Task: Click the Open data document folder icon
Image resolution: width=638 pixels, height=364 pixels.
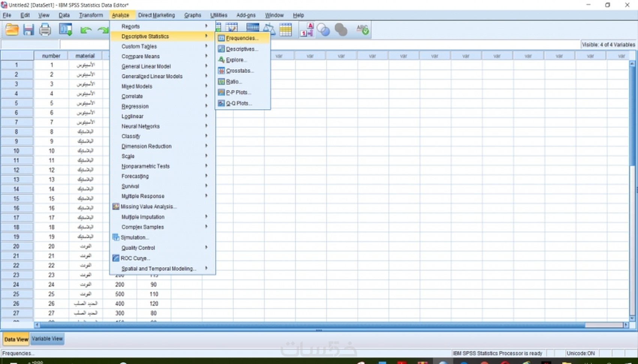Action: pyautogui.click(x=12, y=30)
